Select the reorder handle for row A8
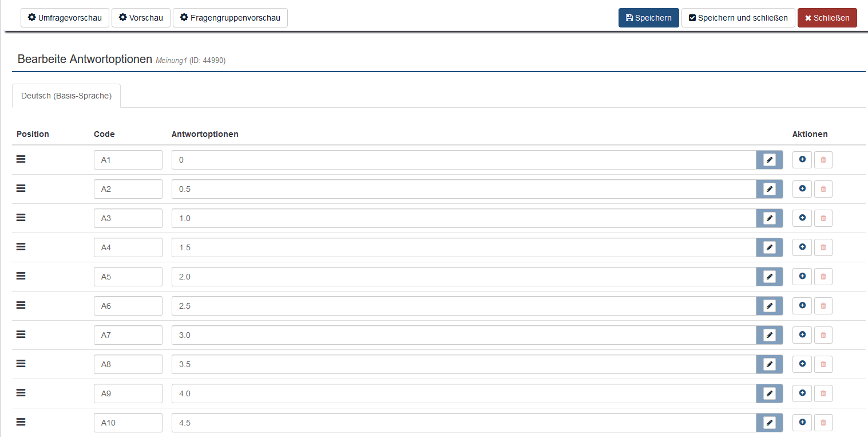Screen dimensions: 868x437 pos(21,363)
